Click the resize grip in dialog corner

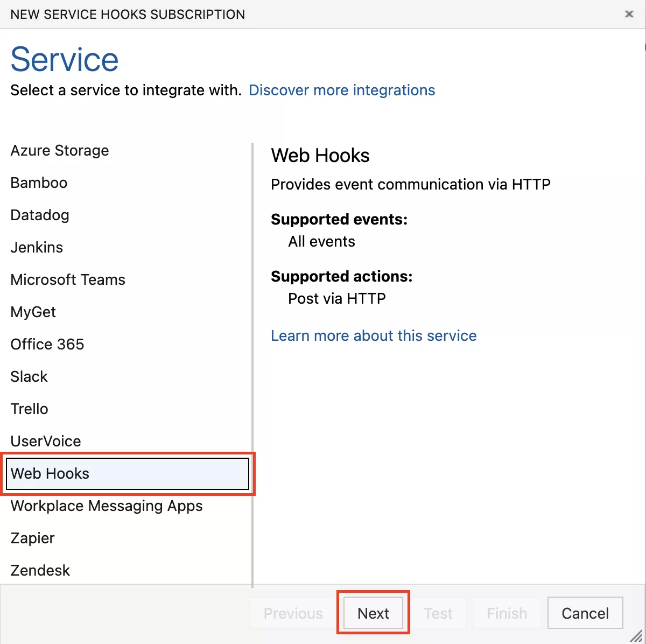[x=637, y=636]
